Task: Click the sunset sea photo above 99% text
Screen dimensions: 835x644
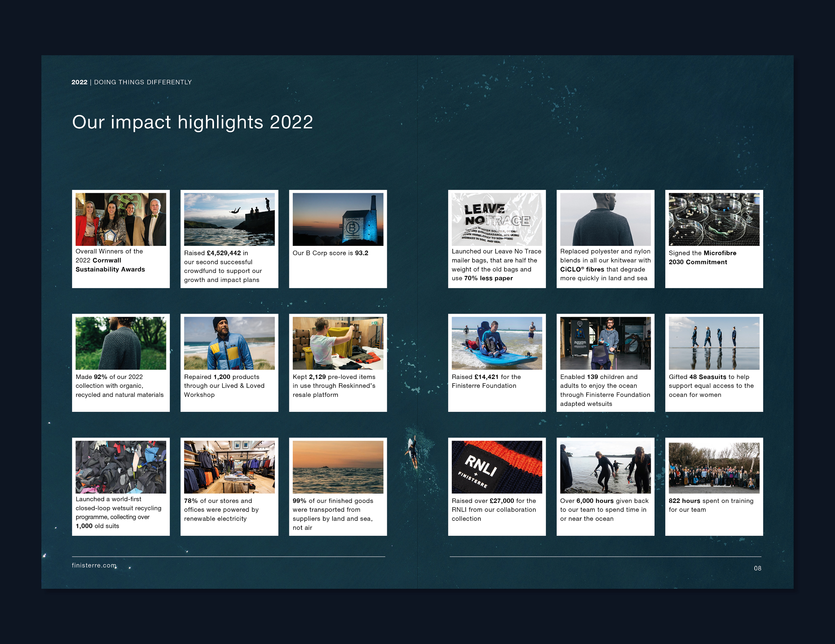Action: pos(338,467)
